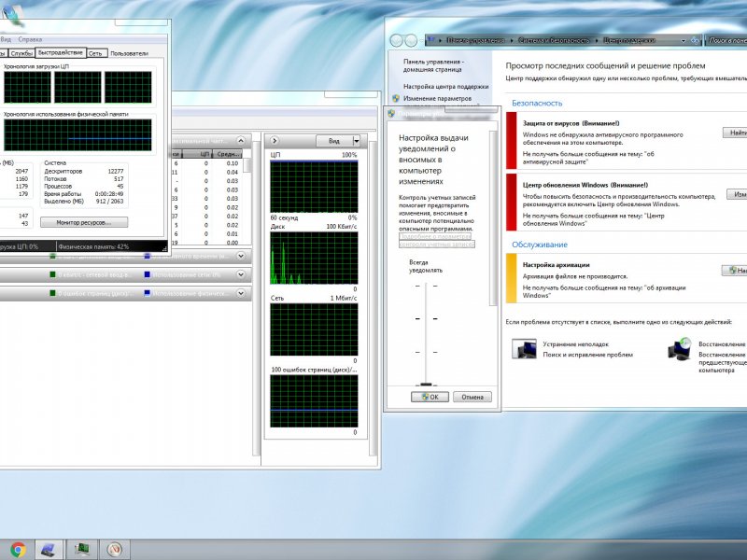Click the Средн. column header

[227, 154]
